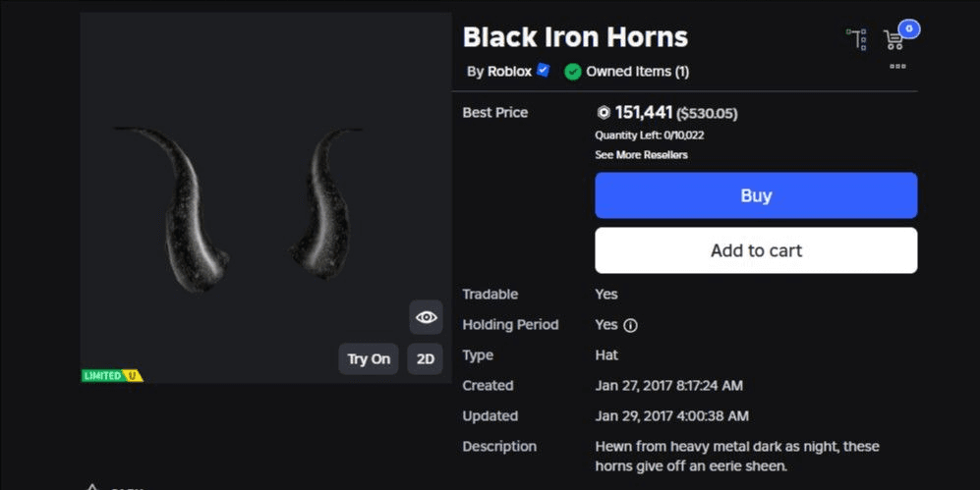Open the three-dots more options menu
Image resolution: width=980 pixels, height=490 pixels.
coord(897,67)
